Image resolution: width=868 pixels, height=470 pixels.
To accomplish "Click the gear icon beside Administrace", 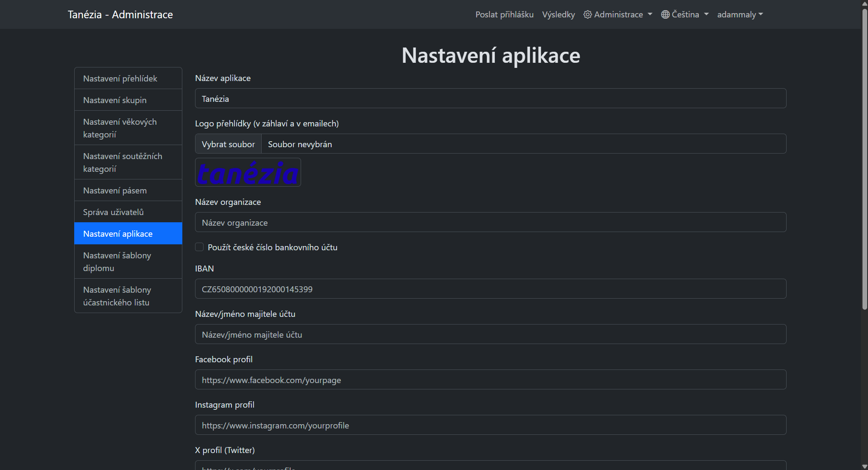I will 587,14.
